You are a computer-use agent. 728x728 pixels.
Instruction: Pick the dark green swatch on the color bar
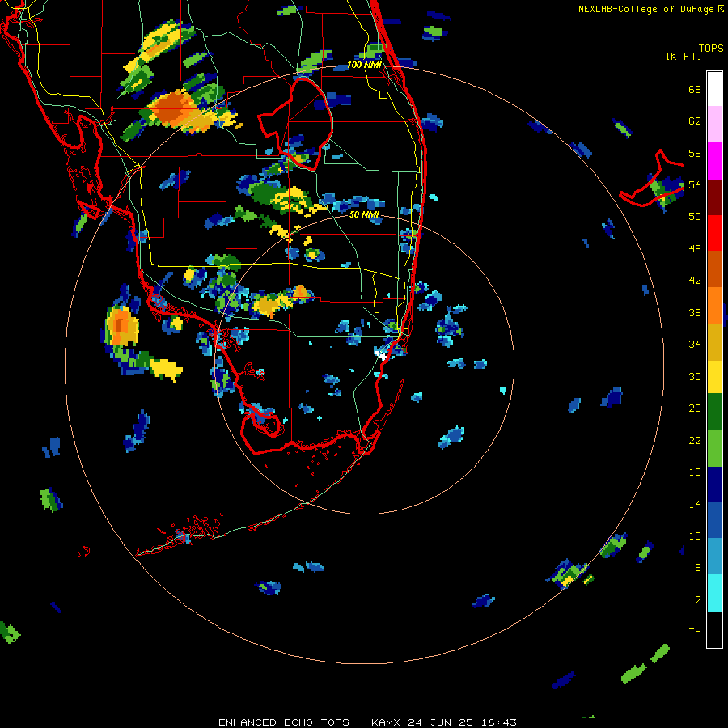coord(714,412)
